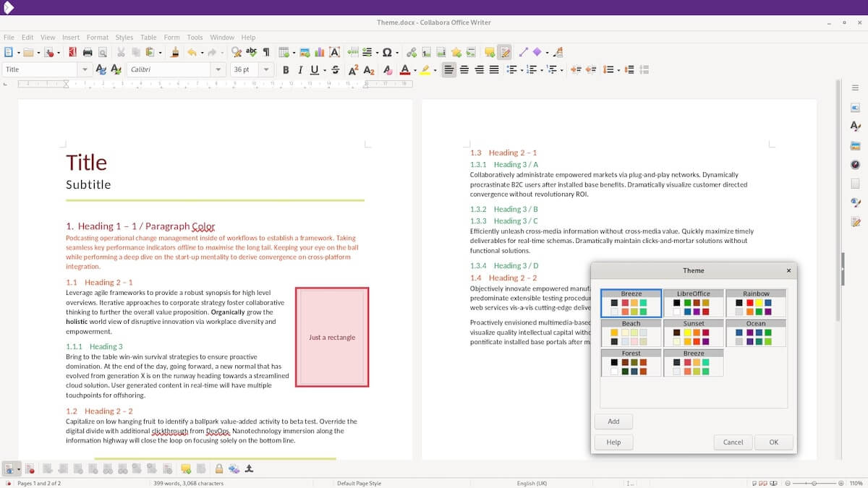
Task: Click the padlock icon in bottom toolbar
Action: (x=218, y=468)
